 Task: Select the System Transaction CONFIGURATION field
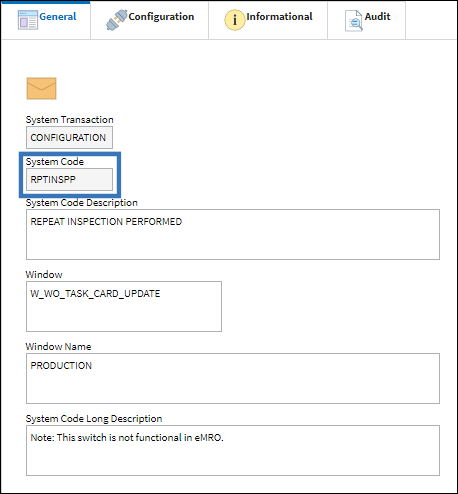pos(69,137)
